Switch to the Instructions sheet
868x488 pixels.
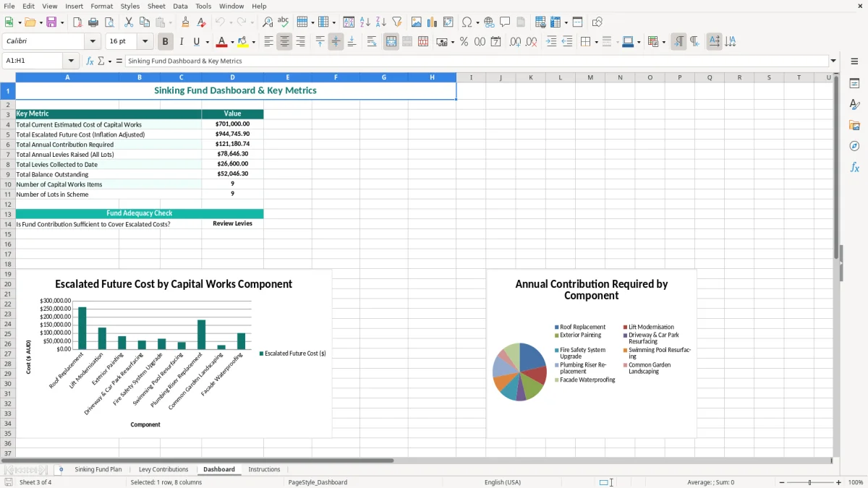(x=264, y=469)
